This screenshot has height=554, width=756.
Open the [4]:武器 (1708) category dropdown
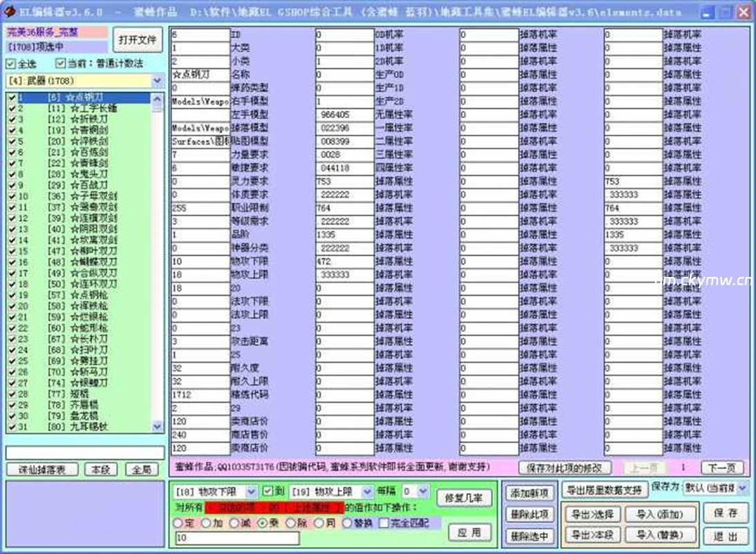(x=157, y=81)
